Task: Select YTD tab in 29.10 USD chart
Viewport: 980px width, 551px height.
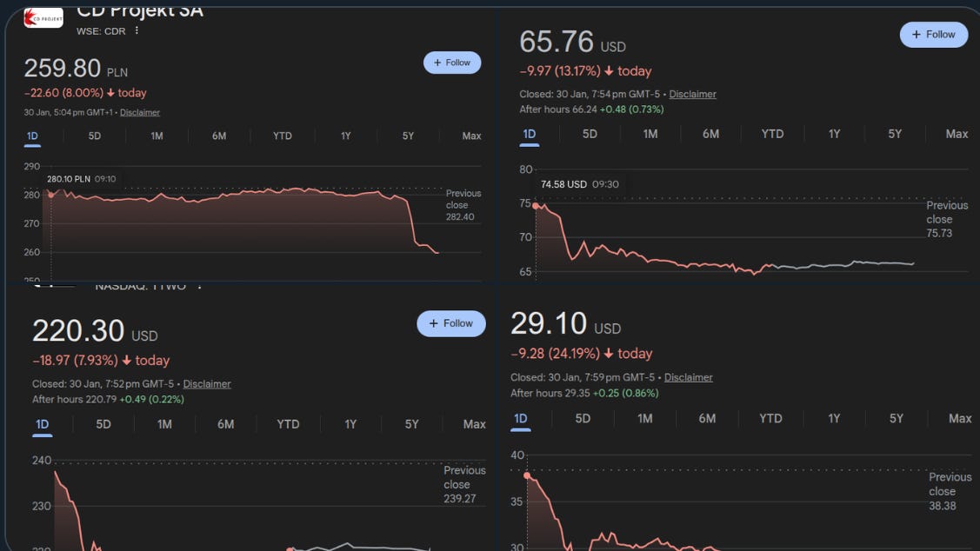Action: pyautogui.click(x=770, y=419)
